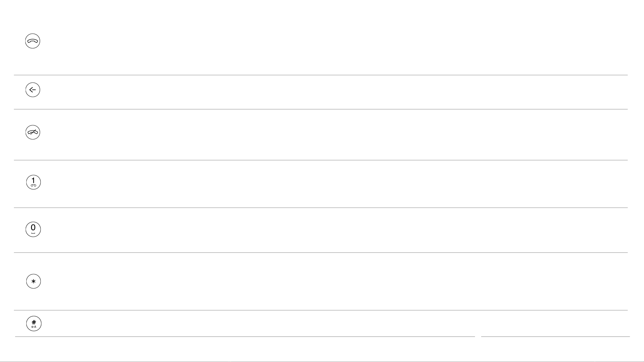
Task: Click the asterisk star key icon
Action: click(34, 281)
